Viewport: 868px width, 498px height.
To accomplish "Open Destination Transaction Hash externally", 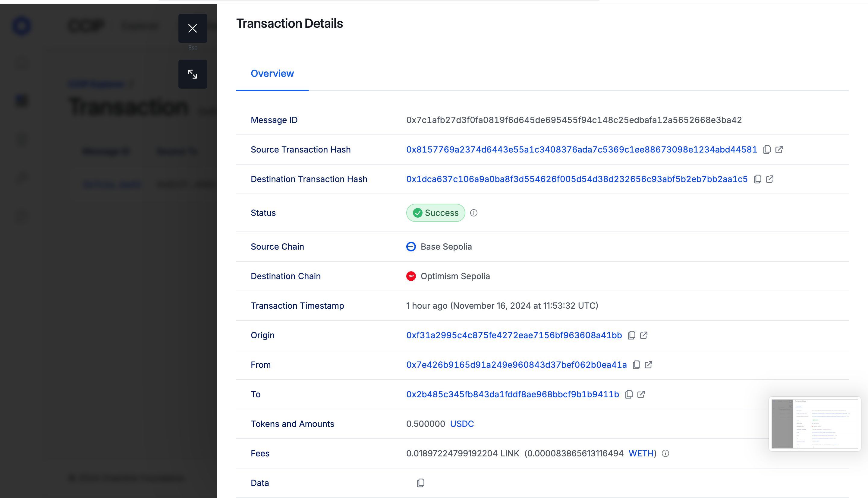I will point(770,179).
